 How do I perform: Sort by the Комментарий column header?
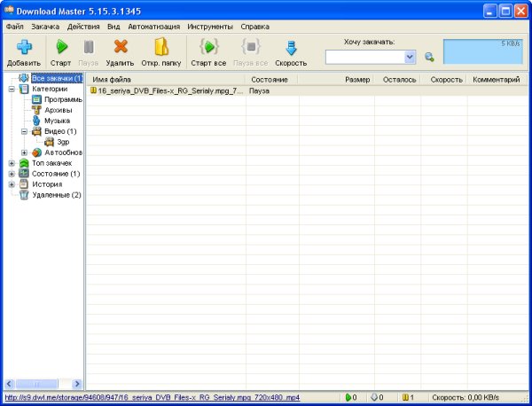pyautogui.click(x=497, y=80)
